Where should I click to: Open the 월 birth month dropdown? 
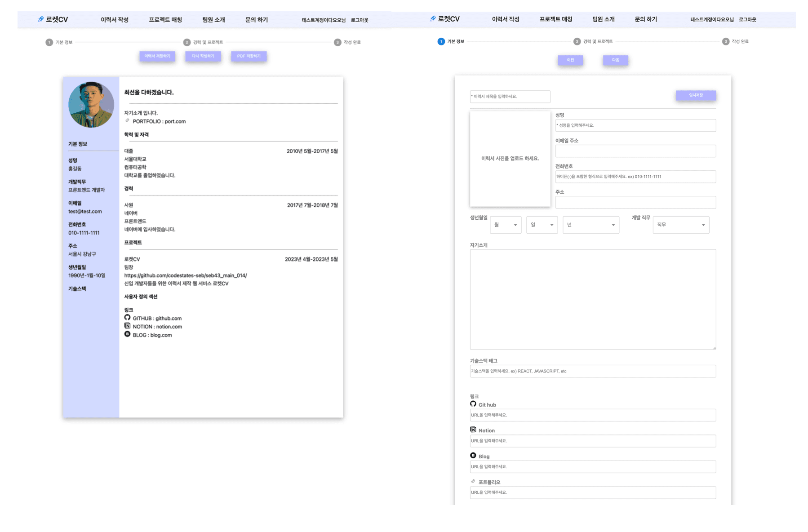[506, 225]
